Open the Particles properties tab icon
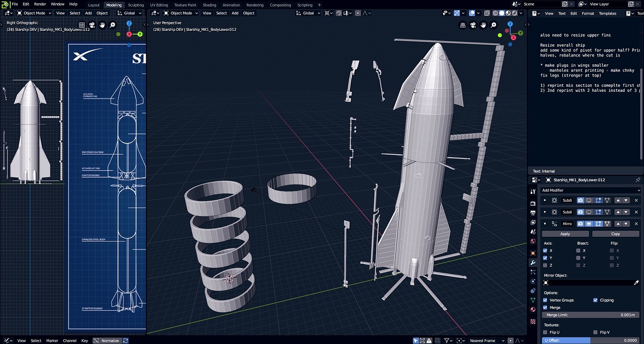Viewport: 644px width, 344px height. pyautogui.click(x=533, y=272)
